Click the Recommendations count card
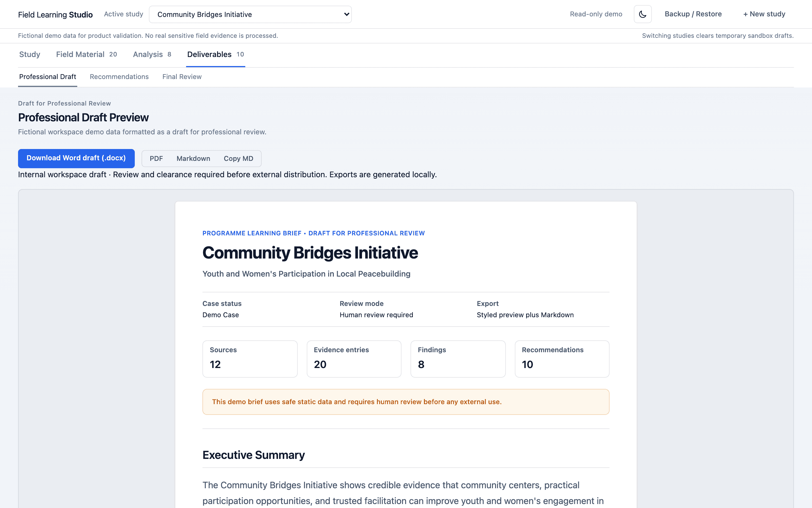The width and height of the screenshot is (812, 508). [x=562, y=359]
